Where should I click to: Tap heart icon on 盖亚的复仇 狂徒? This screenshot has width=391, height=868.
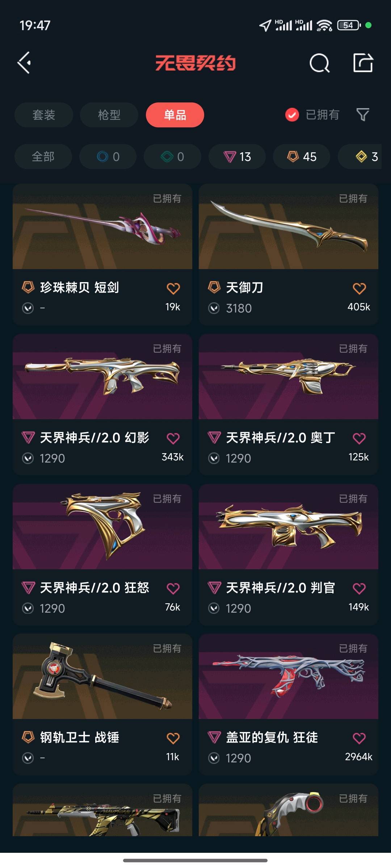[359, 738]
